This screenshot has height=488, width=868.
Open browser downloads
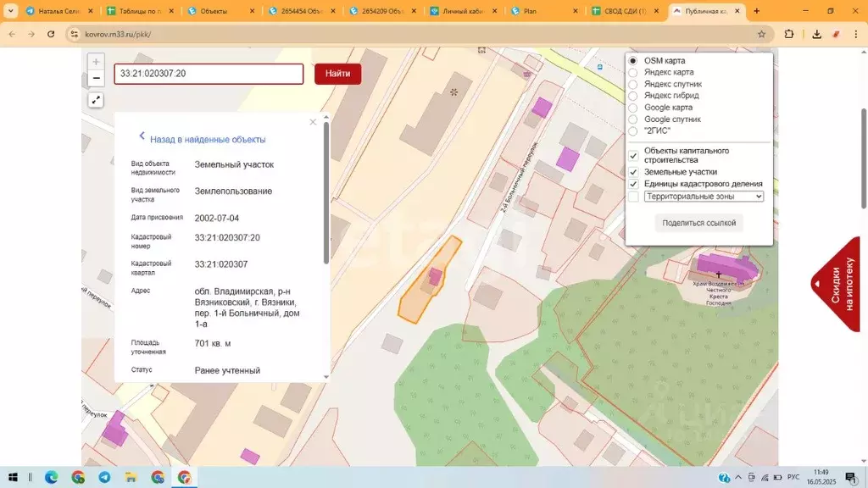pyautogui.click(x=816, y=35)
